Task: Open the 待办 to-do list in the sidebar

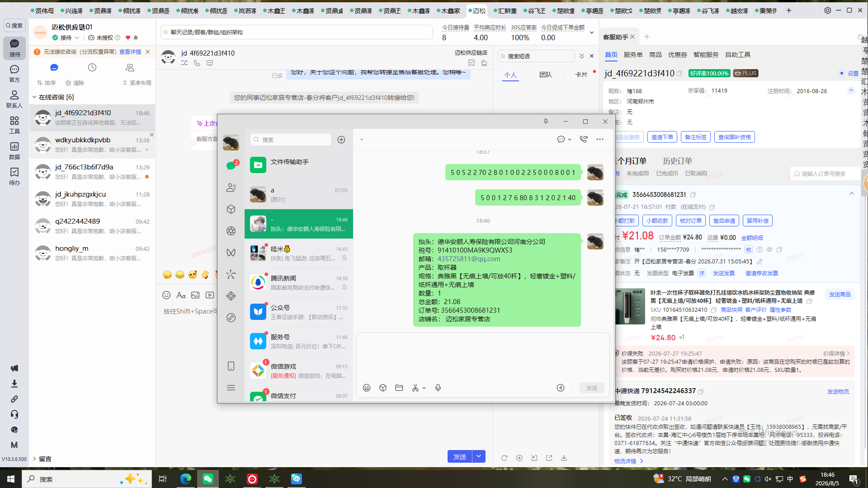Action: tap(14, 176)
